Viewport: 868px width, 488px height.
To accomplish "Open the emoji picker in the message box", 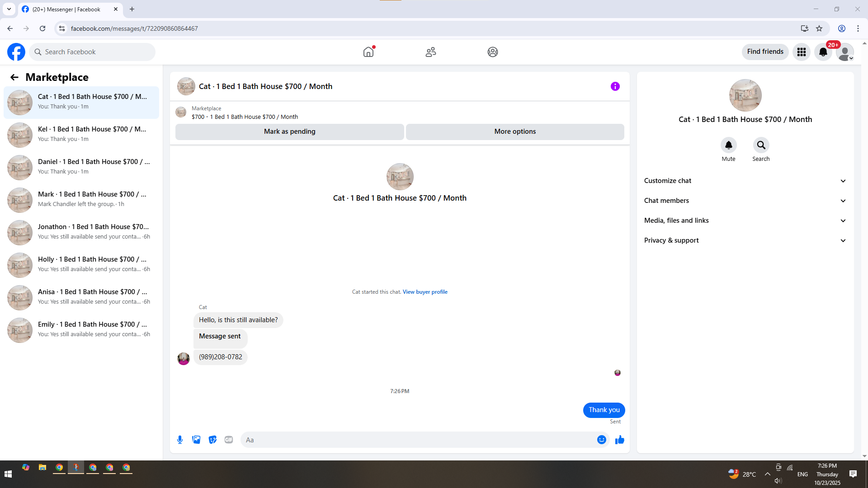I will click(601, 440).
